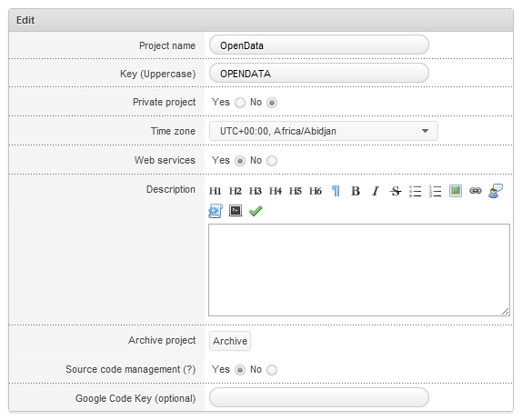Click the Archive button

pyautogui.click(x=230, y=341)
